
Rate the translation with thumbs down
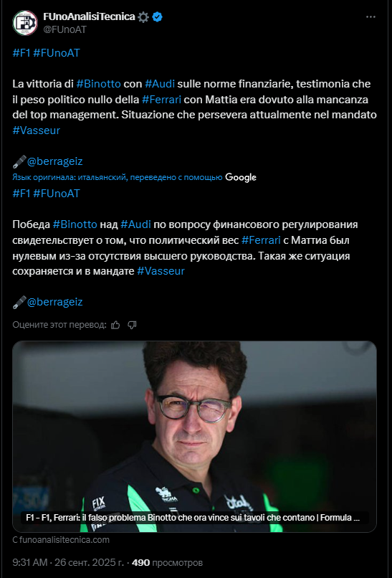[x=132, y=325]
